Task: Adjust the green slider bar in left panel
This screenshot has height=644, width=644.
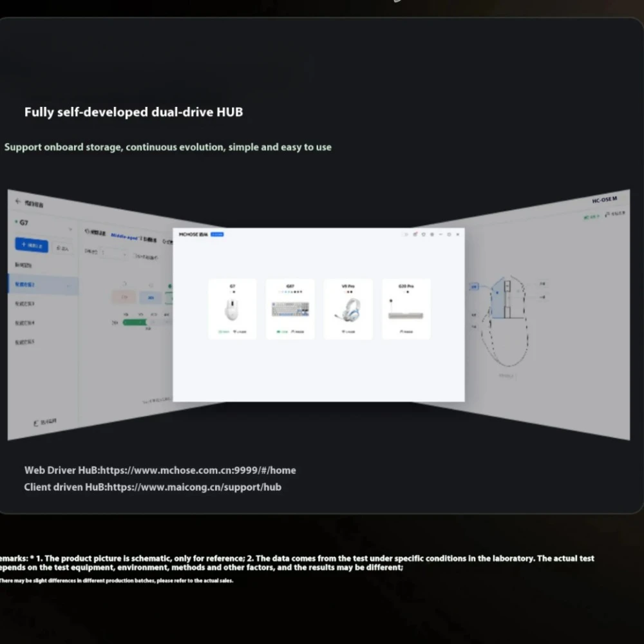Action: click(x=135, y=323)
